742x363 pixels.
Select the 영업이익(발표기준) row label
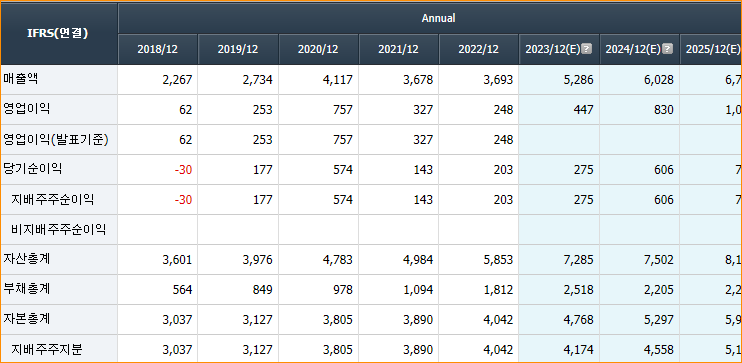[56, 139]
